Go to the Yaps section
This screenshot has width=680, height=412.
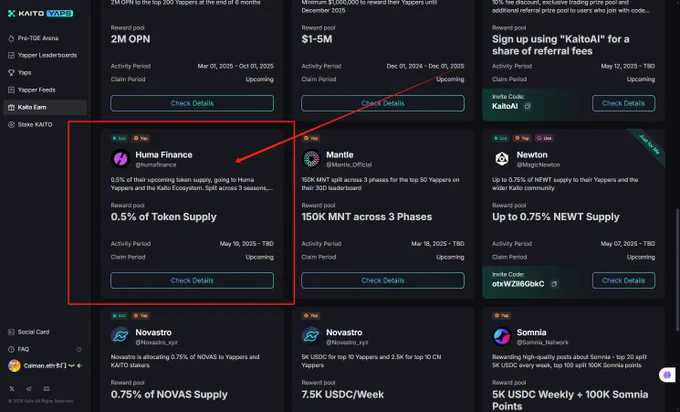(x=20, y=72)
